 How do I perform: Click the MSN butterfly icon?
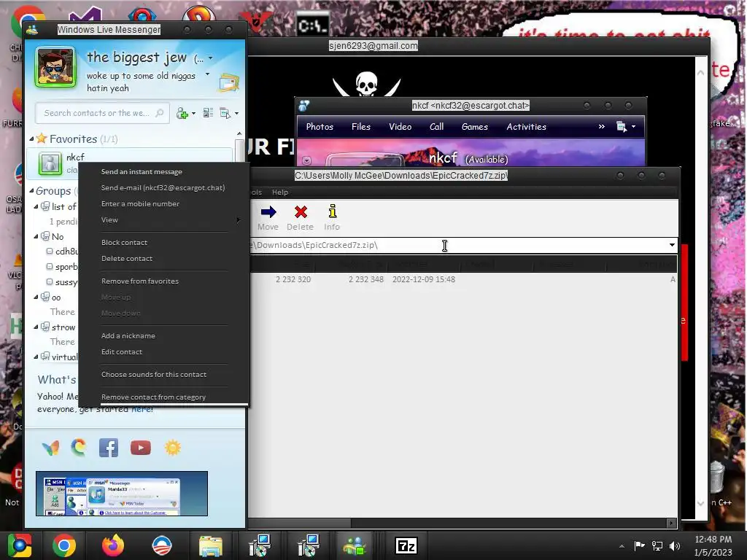click(50, 448)
